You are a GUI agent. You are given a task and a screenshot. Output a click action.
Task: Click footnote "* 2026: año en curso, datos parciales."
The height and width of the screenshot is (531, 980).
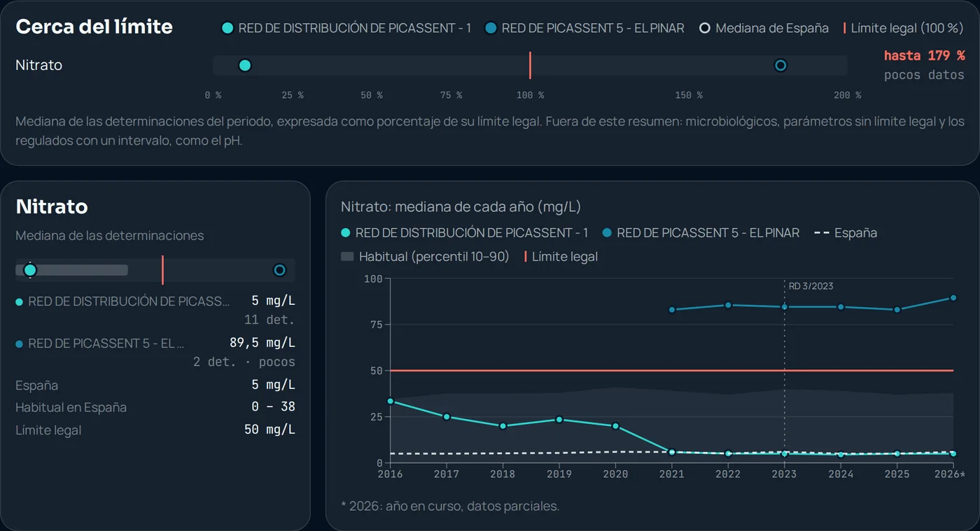[x=450, y=506]
